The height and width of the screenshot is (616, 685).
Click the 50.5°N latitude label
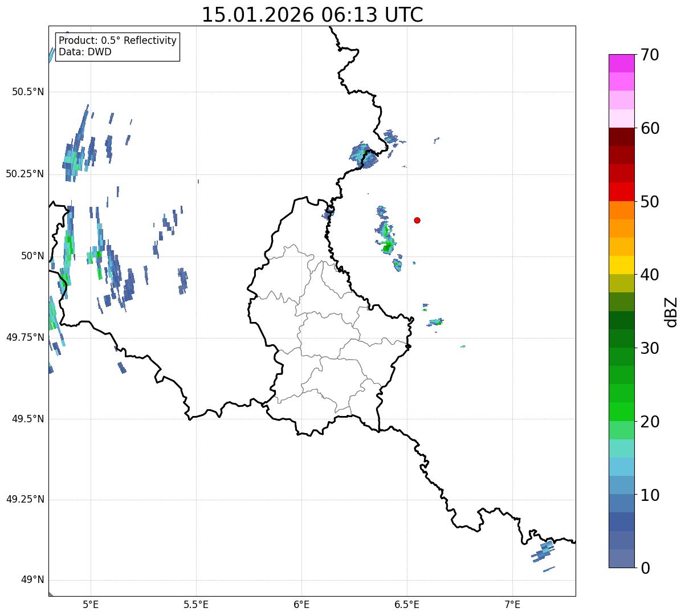28,92
